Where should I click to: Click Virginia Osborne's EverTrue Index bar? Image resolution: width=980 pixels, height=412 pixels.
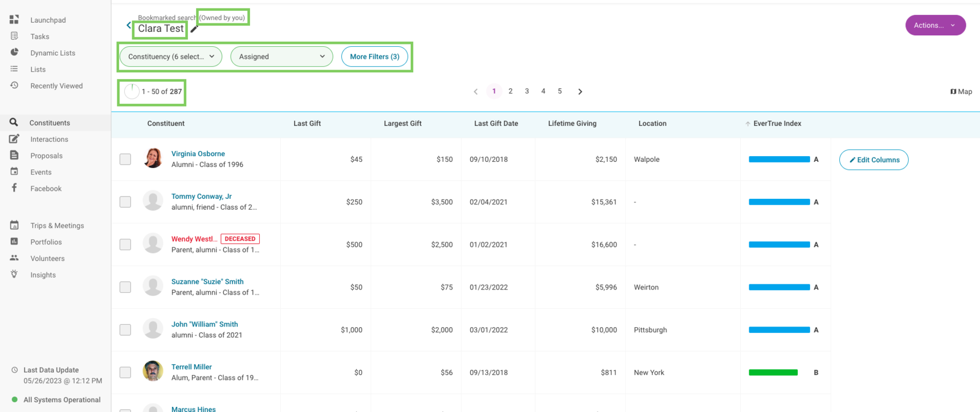779,160
